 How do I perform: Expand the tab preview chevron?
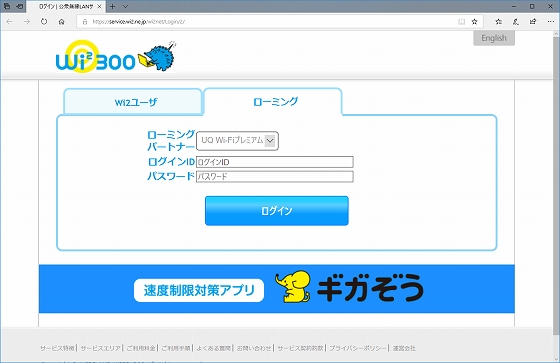click(125, 6)
